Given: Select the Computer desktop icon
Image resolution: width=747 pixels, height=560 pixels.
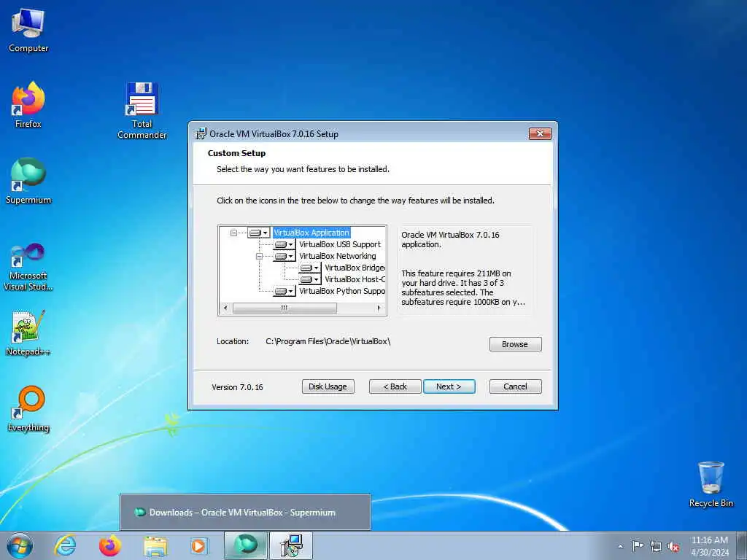Looking at the screenshot, I should coord(28,31).
